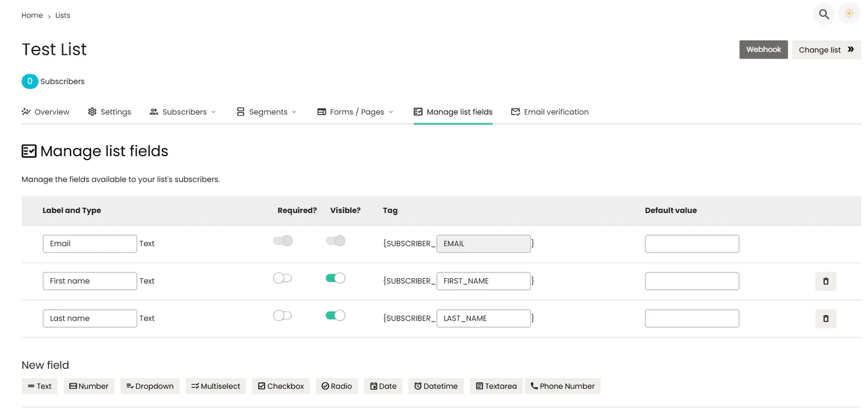Viewport: 868px width, 416px height.
Task: Click the FIRST_NAME tag input field
Action: 483,281
